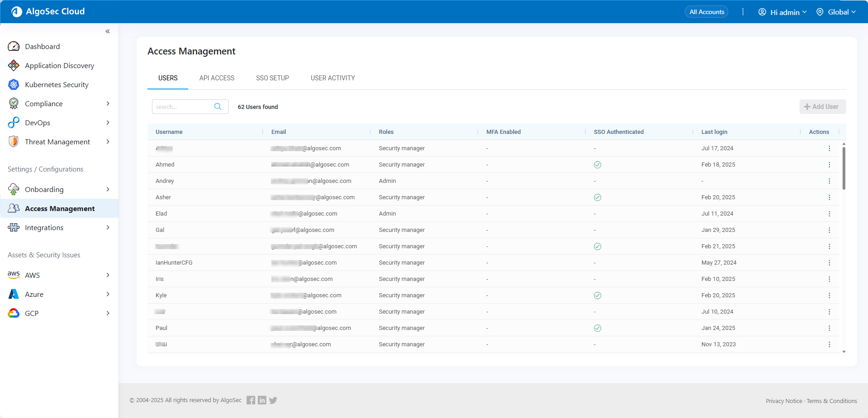
Task: Open the Twitter link in footer
Action: tap(273, 400)
